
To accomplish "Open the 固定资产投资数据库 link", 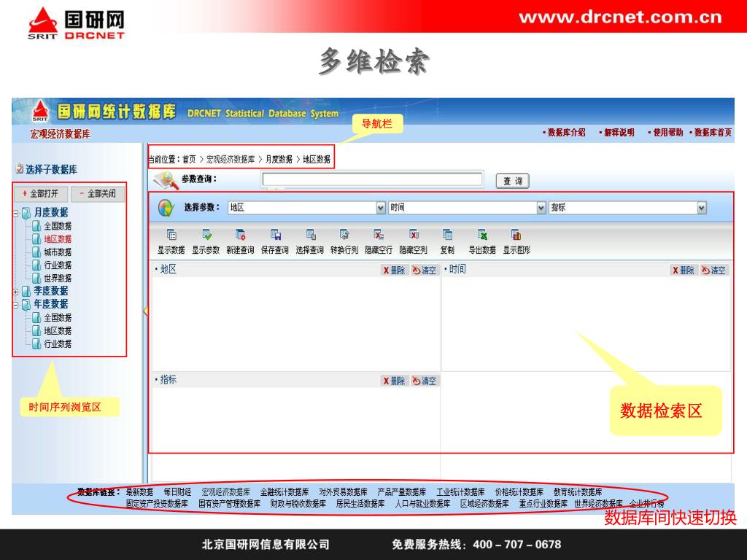I will (x=158, y=504).
